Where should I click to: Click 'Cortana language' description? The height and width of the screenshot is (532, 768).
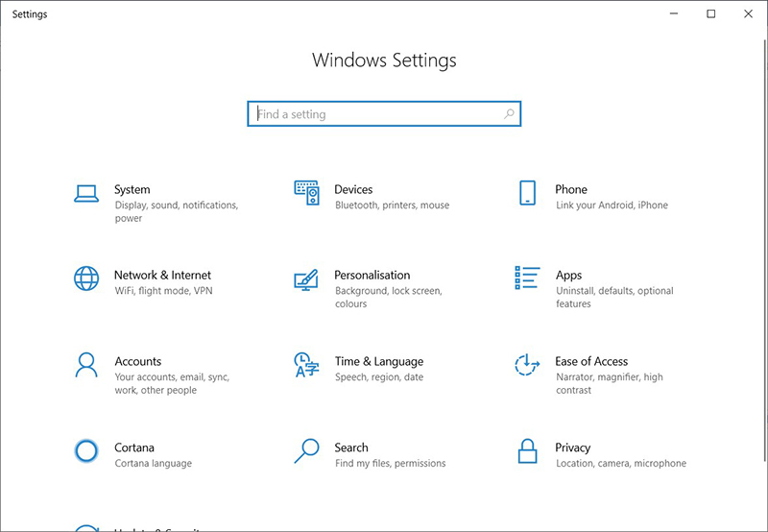[x=154, y=464]
